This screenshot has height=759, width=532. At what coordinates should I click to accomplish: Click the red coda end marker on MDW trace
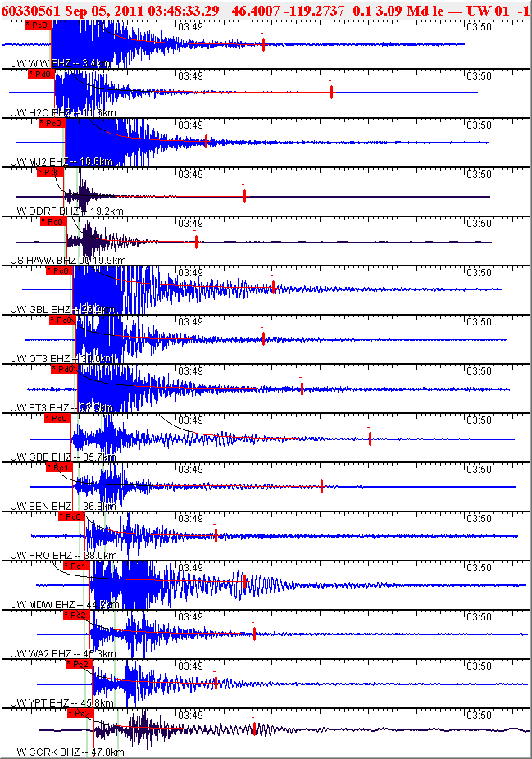(x=244, y=581)
